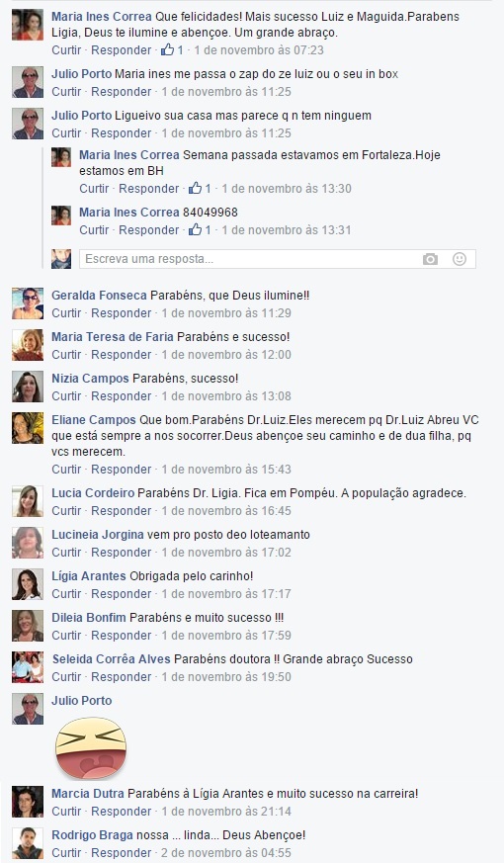Image resolution: width=504 pixels, height=863 pixels.
Task: Open Lígia Arantes' profile photo
Action: (28, 584)
